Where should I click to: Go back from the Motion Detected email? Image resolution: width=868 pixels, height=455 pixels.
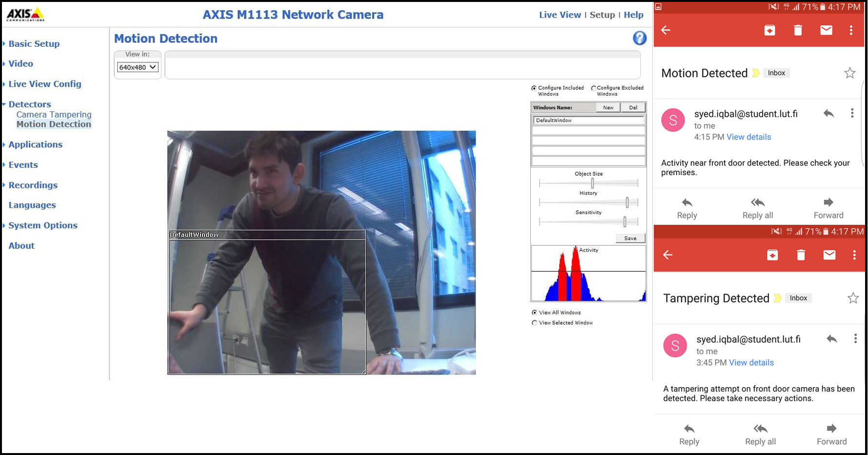coord(666,30)
